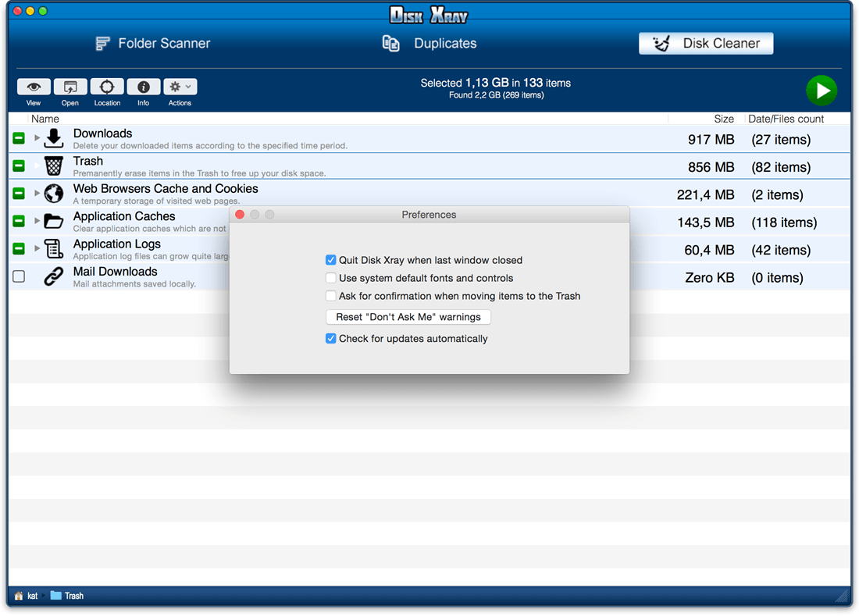Switch to the Duplicates tab

click(429, 43)
